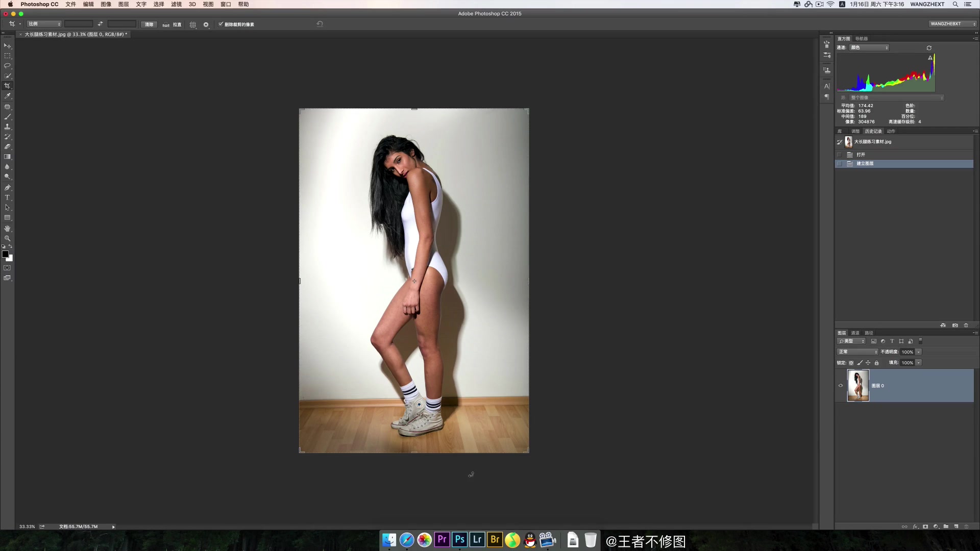Click the 清除 button
This screenshot has height=551, width=980.
(x=149, y=24)
